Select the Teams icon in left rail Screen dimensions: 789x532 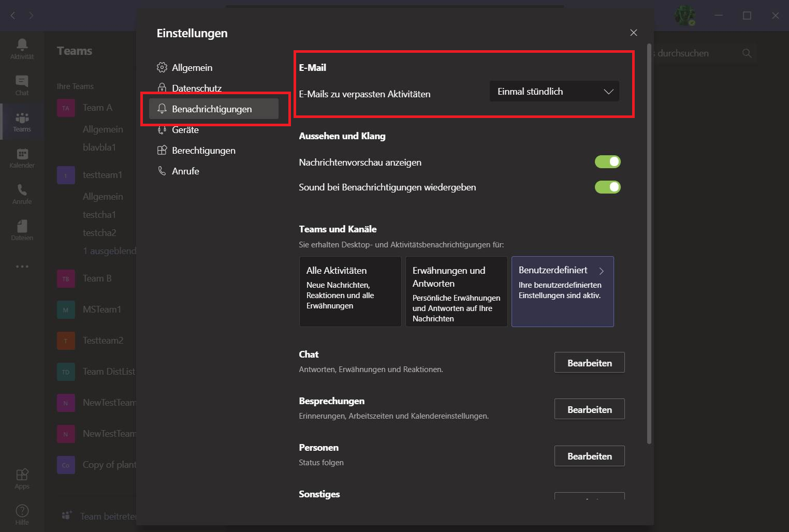[x=22, y=117]
